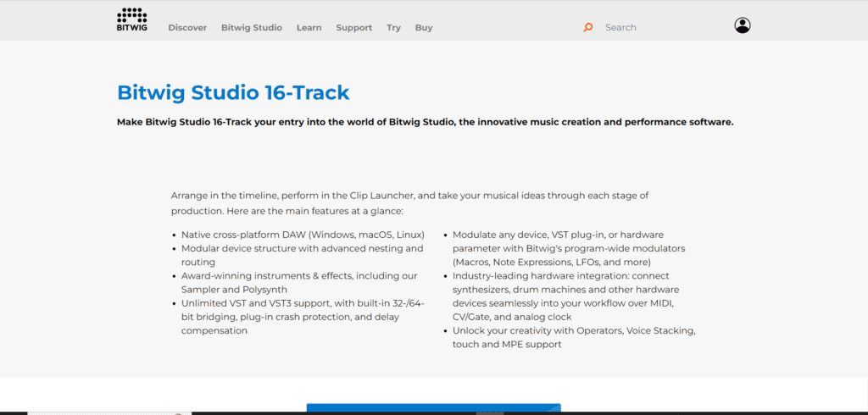
Task: Click the Bitwig logo in the header
Action: point(131,19)
